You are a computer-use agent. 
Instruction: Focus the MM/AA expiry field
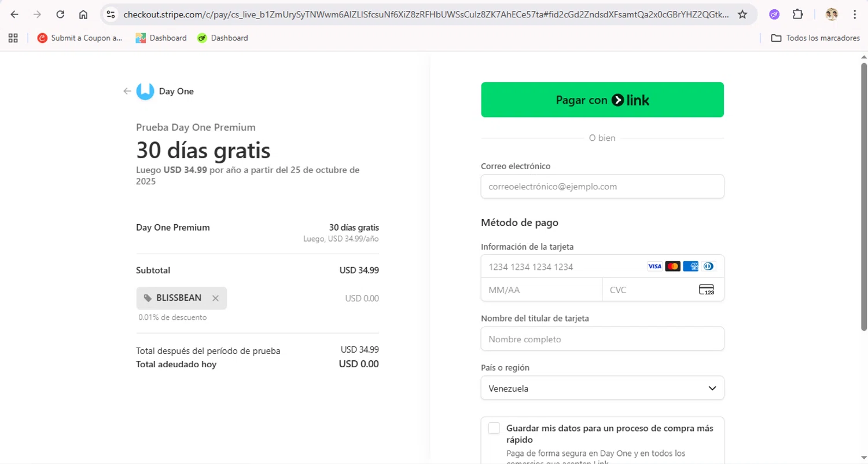[x=542, y=290]
